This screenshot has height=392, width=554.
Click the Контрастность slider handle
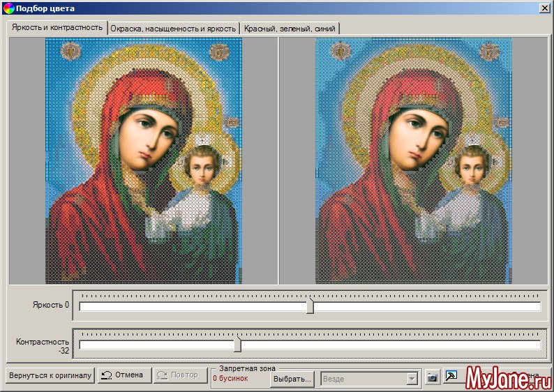(237, 345)
